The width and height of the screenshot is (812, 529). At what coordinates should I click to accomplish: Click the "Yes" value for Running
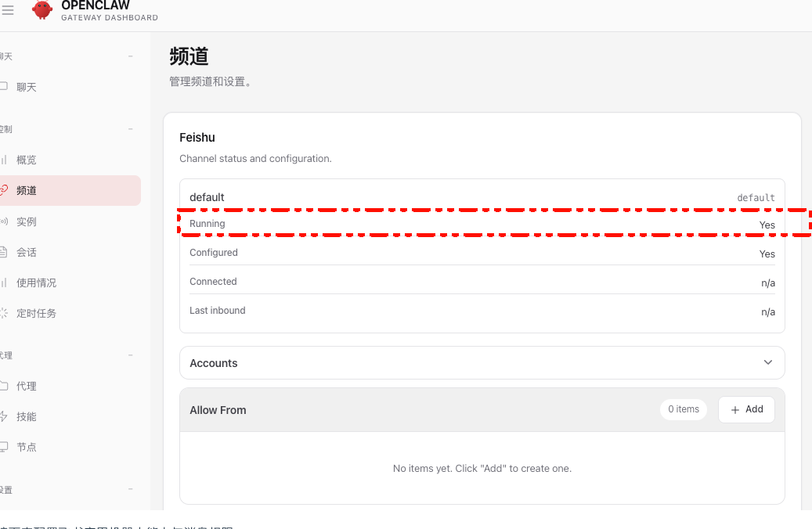pyautogui.click(x=767, y=225)
